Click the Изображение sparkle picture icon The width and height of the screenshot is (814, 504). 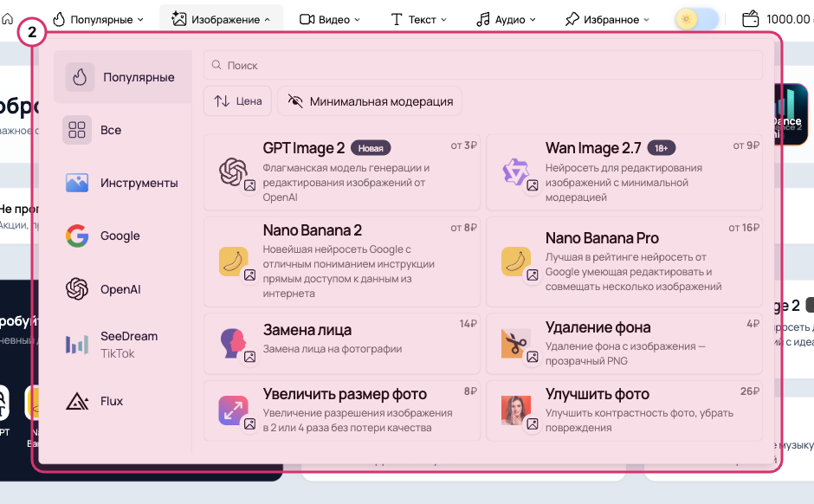[178, 19]
